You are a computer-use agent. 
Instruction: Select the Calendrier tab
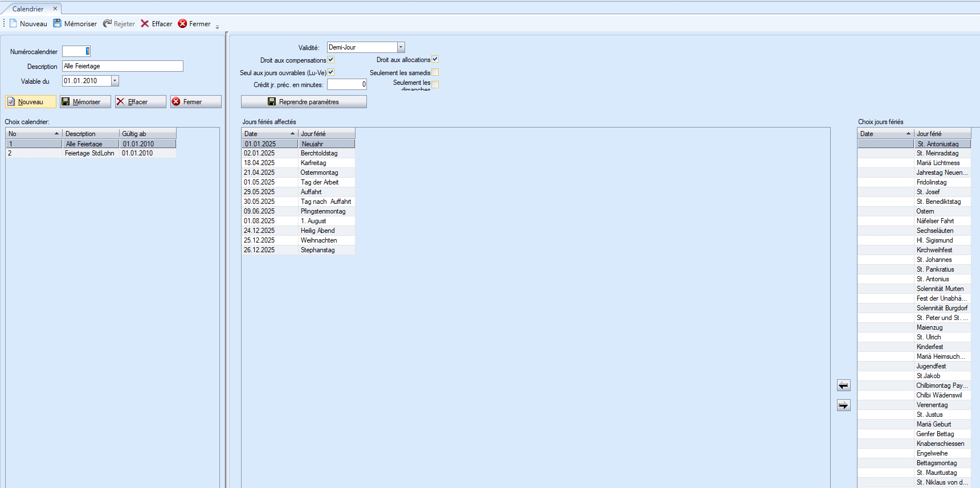pos(28,9)
